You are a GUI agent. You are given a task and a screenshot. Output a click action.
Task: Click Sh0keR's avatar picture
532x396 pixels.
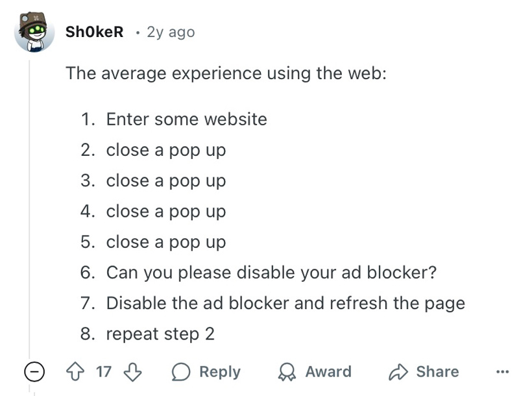(33, 32)
